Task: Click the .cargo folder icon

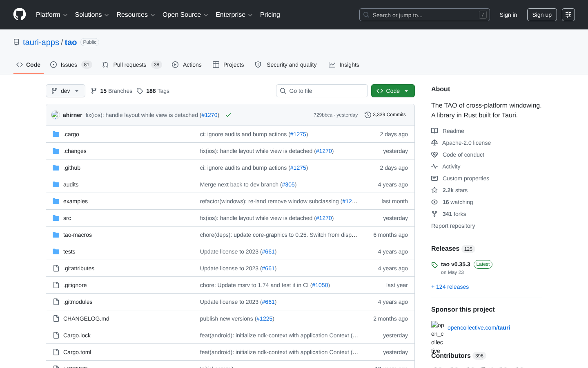Action: (x=56, y=134)
